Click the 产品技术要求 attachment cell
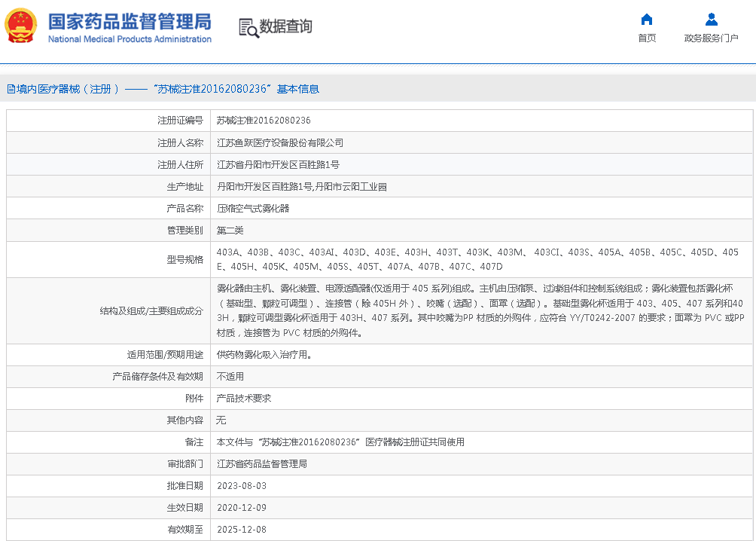The height and width of the screenshot is (541, 756). pyautogui.click(x=243, y=398)
